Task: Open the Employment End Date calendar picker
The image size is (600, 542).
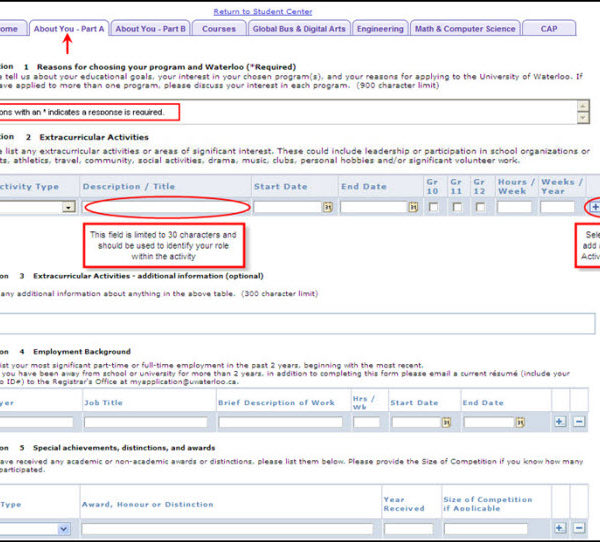Action: [520, 423]
